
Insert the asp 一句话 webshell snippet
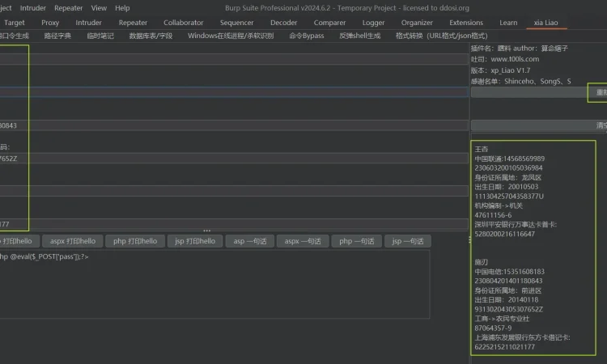[x=250, y=241]
